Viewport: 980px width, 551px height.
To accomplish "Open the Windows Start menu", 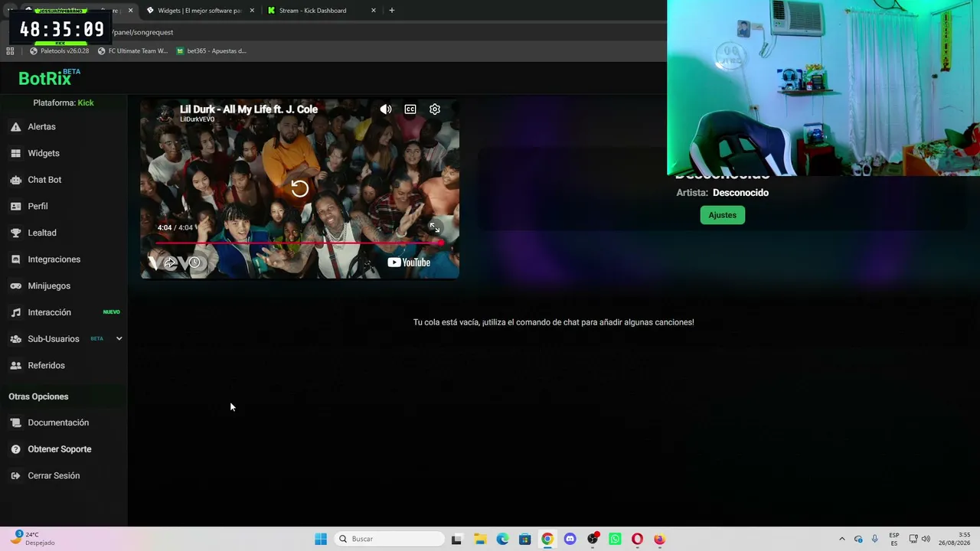I will pos(321,539).
